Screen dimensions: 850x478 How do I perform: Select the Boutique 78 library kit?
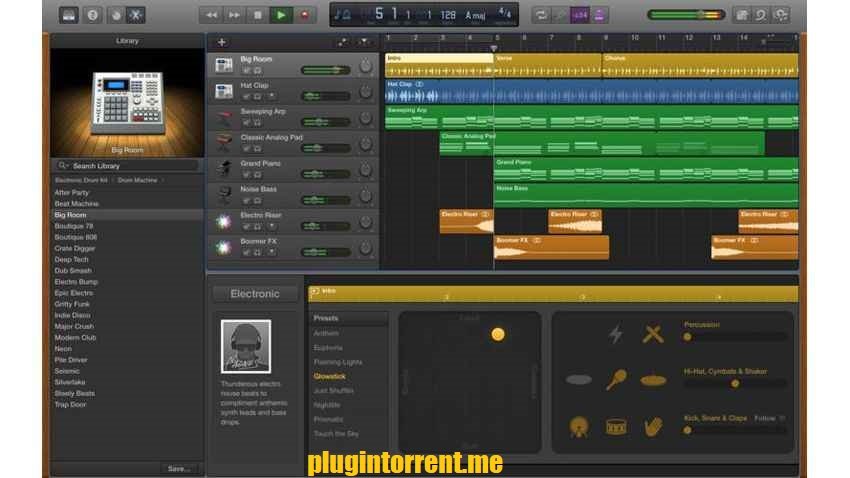coord(74,226)
